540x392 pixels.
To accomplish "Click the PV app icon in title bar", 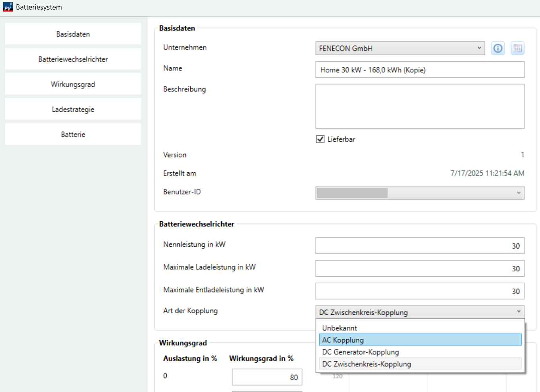I will (x=8, y=7).
